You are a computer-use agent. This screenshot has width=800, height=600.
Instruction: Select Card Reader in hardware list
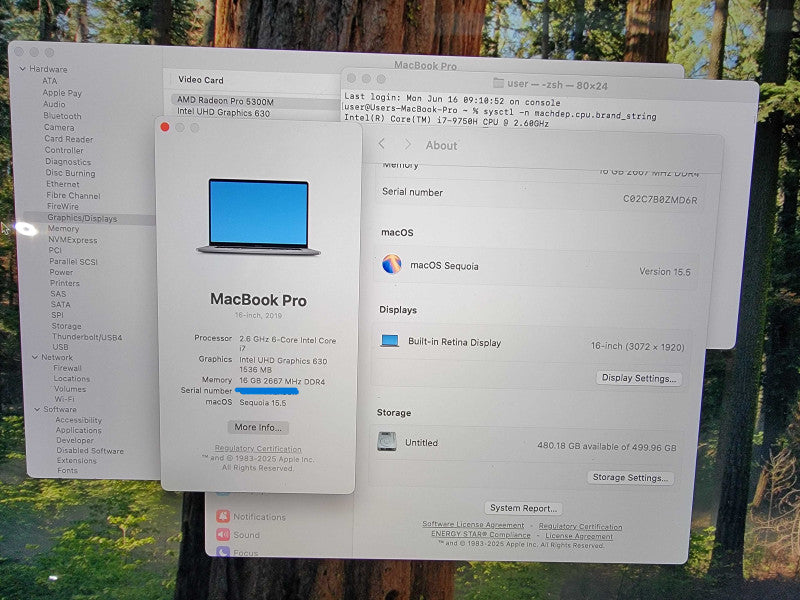pos(68,139)
